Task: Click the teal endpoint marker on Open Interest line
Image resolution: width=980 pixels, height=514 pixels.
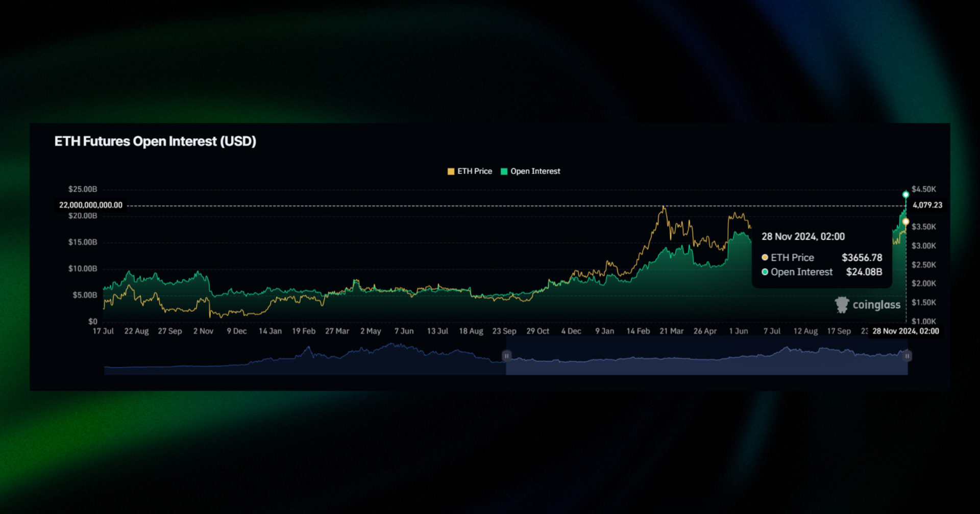Action: coord(906,194)
